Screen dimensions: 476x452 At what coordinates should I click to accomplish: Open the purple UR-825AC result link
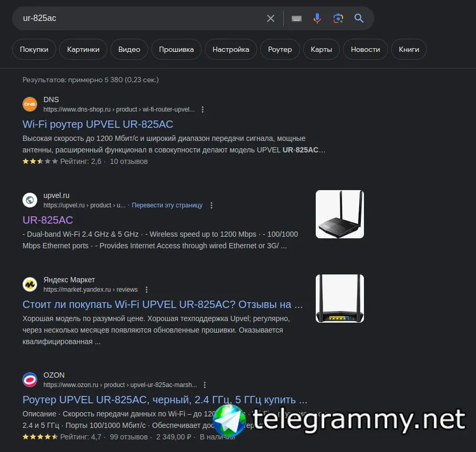click(48, 220)
